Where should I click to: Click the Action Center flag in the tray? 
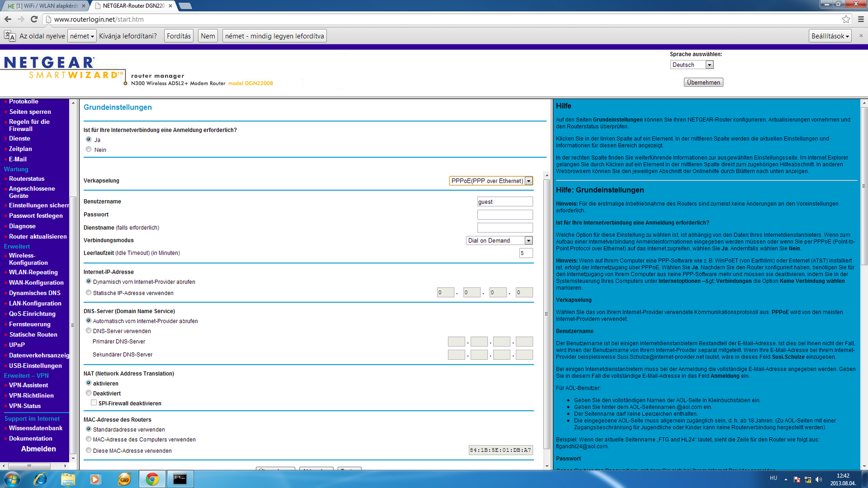pyautogui.click(x=797, y=479)
